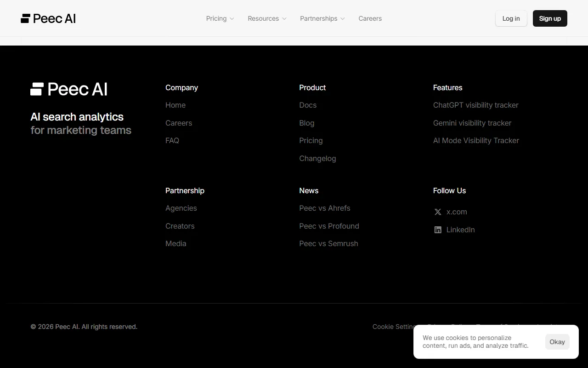This screenshot has width=588, height=368.
Task: Open Peec vs Ahrefs comparison
Action: click(x=324, y=208)
